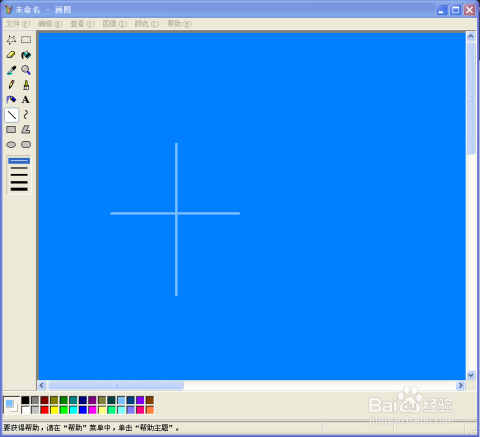Pick the yellow color swatch
This screenshot has width=480, height=437.
coord(54,410)
